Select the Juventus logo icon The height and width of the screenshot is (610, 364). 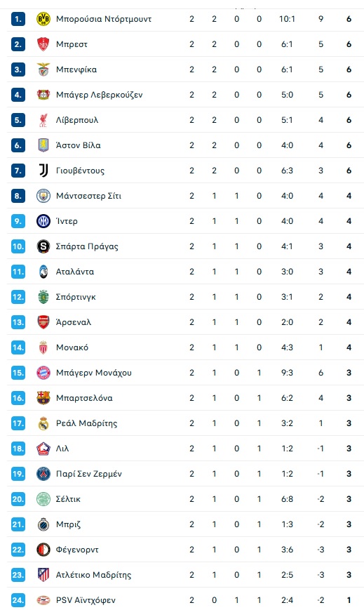pos(43,171)
